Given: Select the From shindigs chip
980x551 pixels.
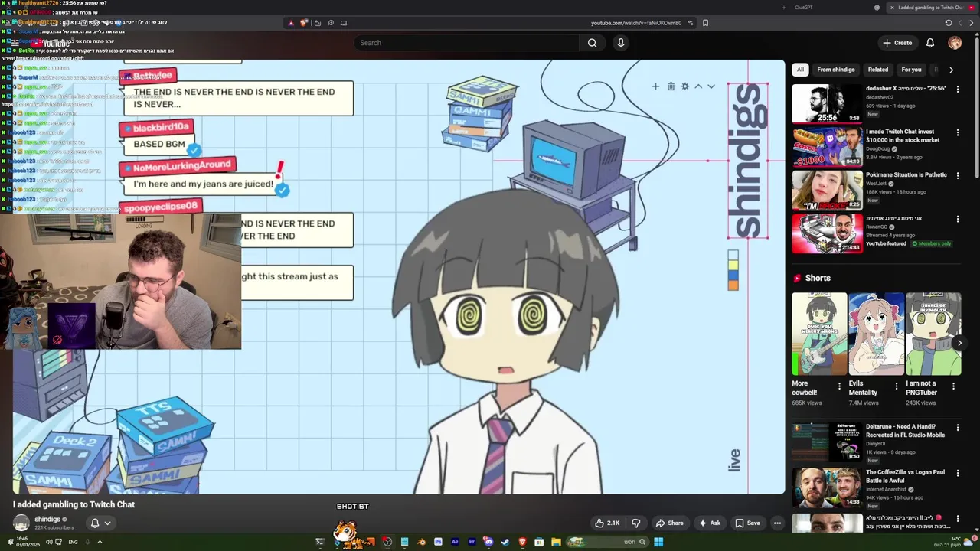Looking at the screenshot, I should click(x=836, y=70).
